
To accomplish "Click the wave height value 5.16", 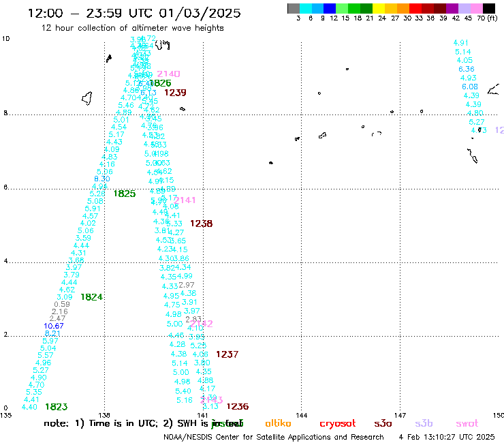I will click(185, 400).
